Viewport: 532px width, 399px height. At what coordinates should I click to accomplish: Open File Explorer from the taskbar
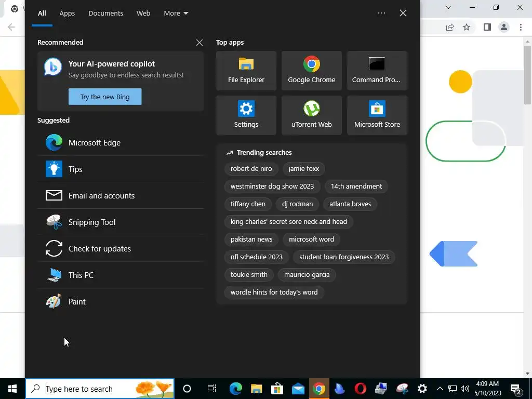pos(257,389)
